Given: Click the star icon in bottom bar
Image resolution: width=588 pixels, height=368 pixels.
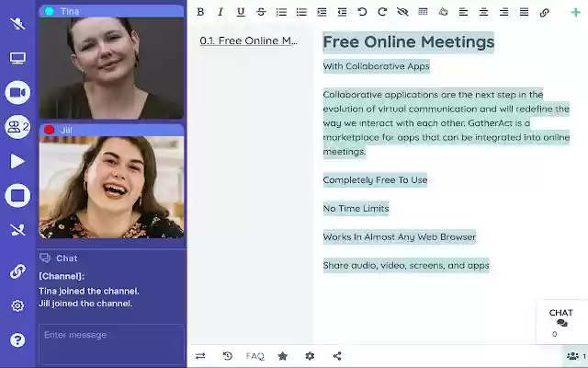Looking at the screenshot, I should (283, 356).
